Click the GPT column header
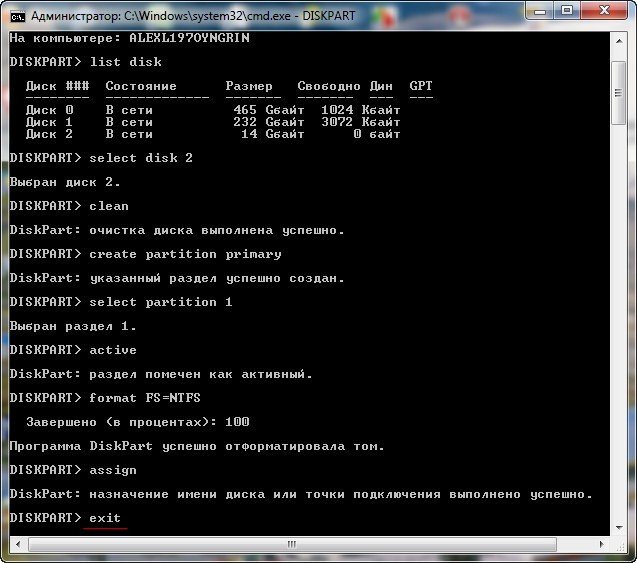This screenshot has width=637, height=563. 421,86
